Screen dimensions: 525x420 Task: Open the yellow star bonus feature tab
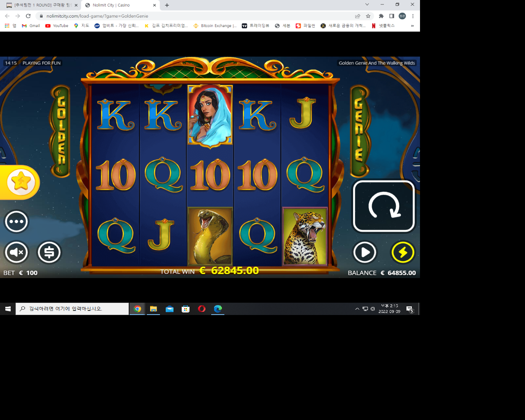coord(20,182)
